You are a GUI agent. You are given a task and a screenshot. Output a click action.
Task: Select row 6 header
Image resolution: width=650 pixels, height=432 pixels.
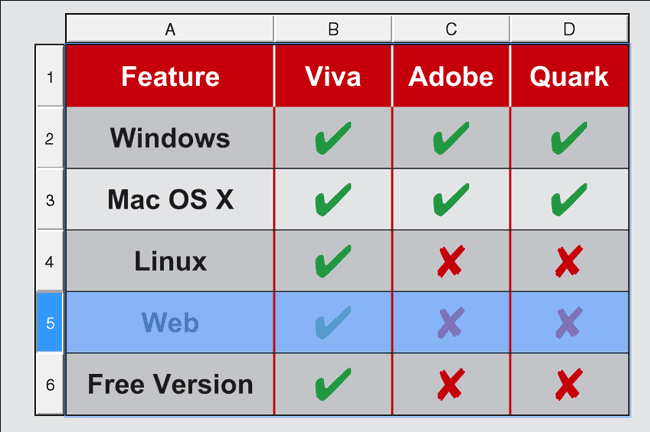tap(50, 384)
